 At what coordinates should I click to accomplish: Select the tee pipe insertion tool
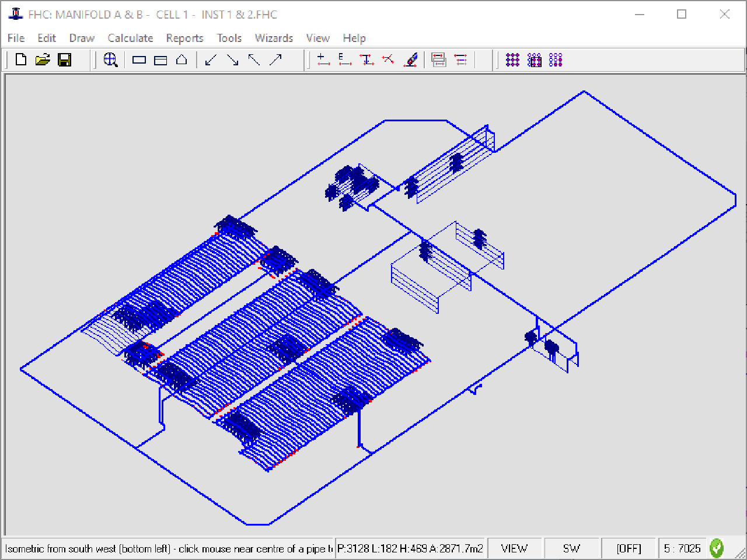tap(366, 59)
